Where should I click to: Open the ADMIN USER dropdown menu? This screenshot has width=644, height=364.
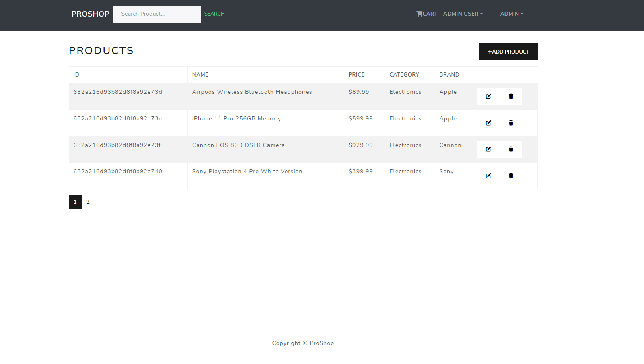click(x=463, y=14)
